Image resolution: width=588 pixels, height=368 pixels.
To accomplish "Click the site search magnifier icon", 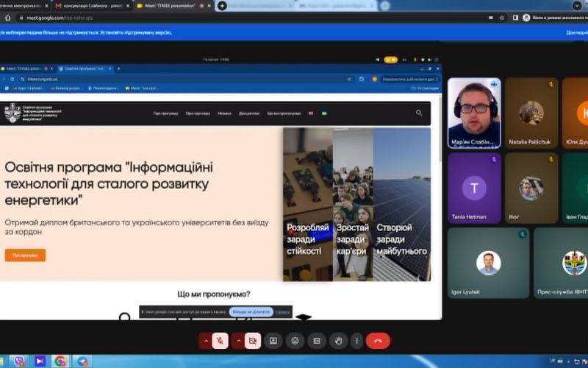I will [x=419, y=113].
